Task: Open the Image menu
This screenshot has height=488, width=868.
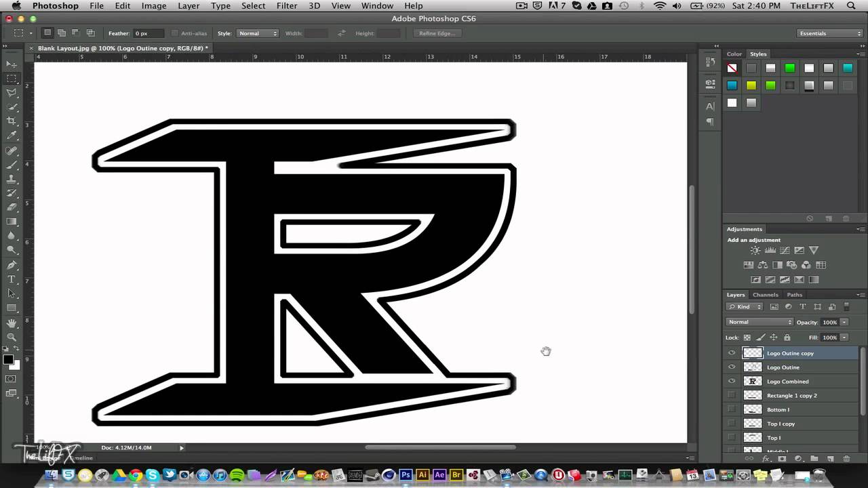Action: 154,6
